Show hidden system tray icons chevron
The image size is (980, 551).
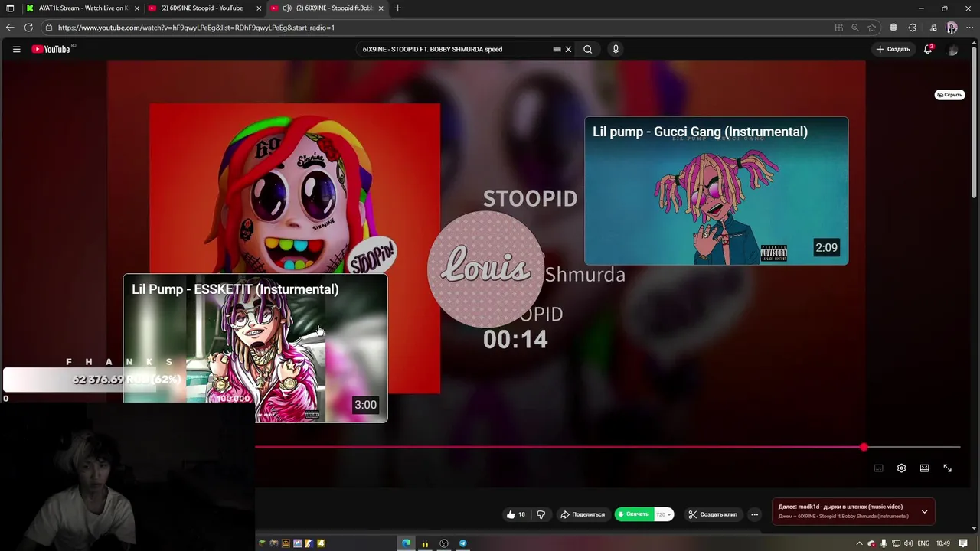coord(859,543)
